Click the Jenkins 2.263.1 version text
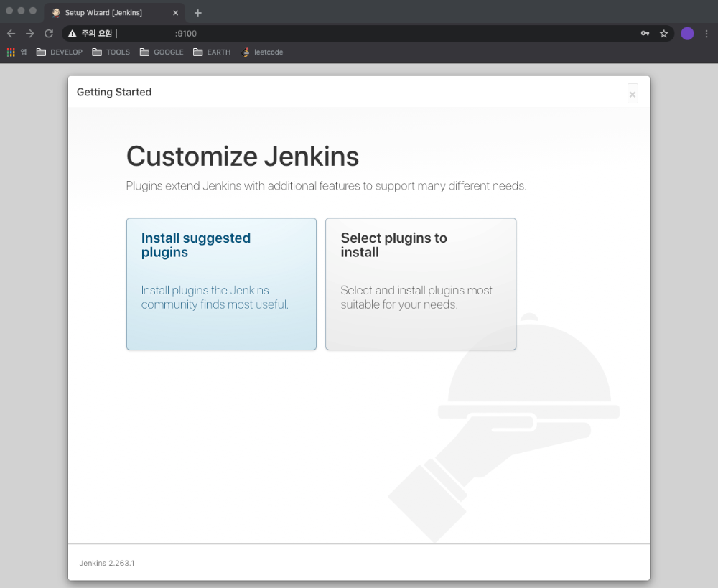The height and width of the screenshot is (588, 718). point(107,563)
